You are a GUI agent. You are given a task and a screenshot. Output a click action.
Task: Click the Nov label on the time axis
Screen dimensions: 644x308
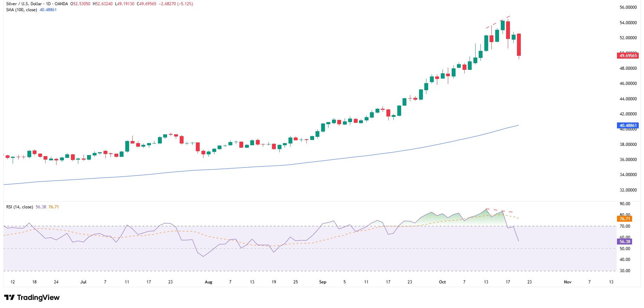point(567,282)
